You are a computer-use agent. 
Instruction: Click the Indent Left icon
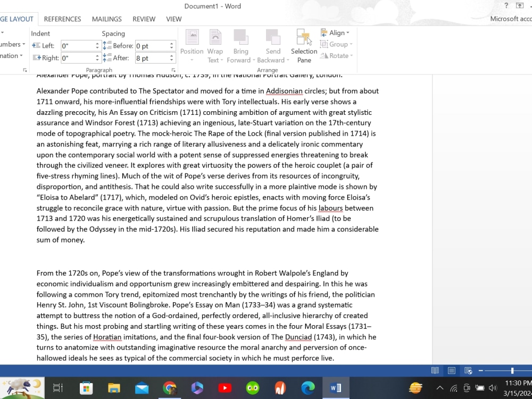[36, 46]
